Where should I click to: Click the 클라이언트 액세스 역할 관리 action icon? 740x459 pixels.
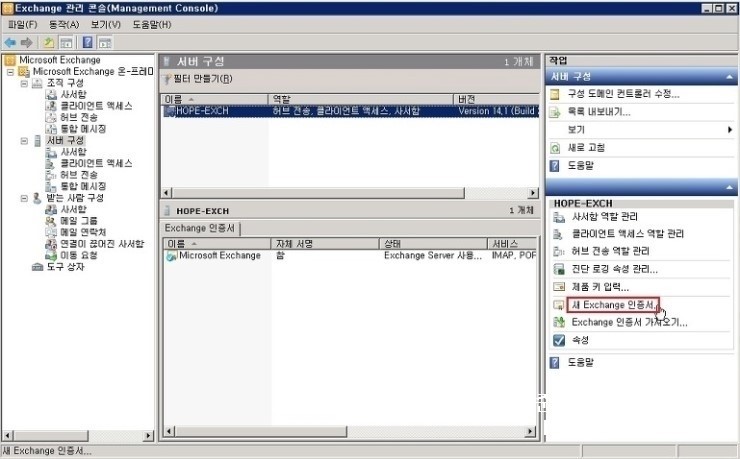tap(559, 234)
